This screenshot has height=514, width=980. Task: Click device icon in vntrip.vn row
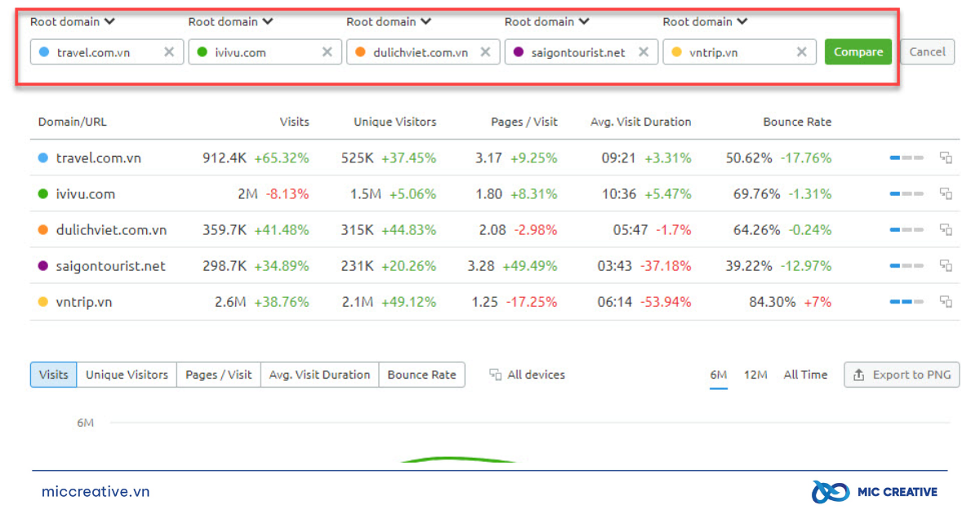[946, 301]
